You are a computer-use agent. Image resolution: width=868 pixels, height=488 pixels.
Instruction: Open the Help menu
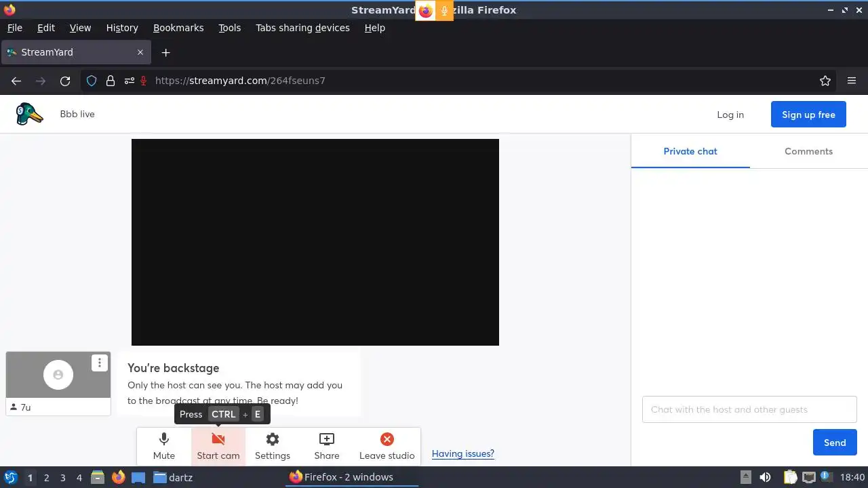pyautogui.click(x=374, y=28)
